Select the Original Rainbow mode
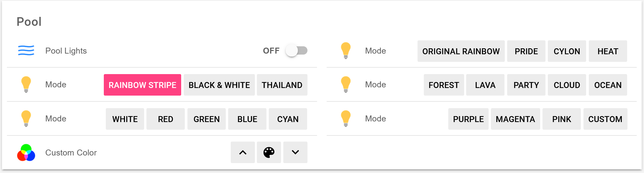 pyautogui.click(x=461, y=51)
